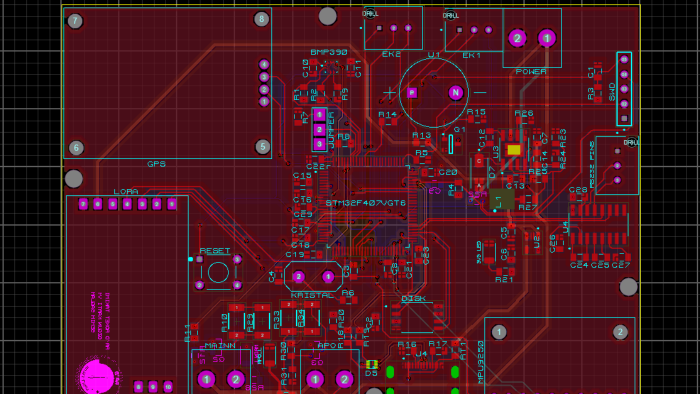The width and height of the screenshot is (700, 394).
Task: Click the R27 resistor designator
Action: (x=527, y=207)
